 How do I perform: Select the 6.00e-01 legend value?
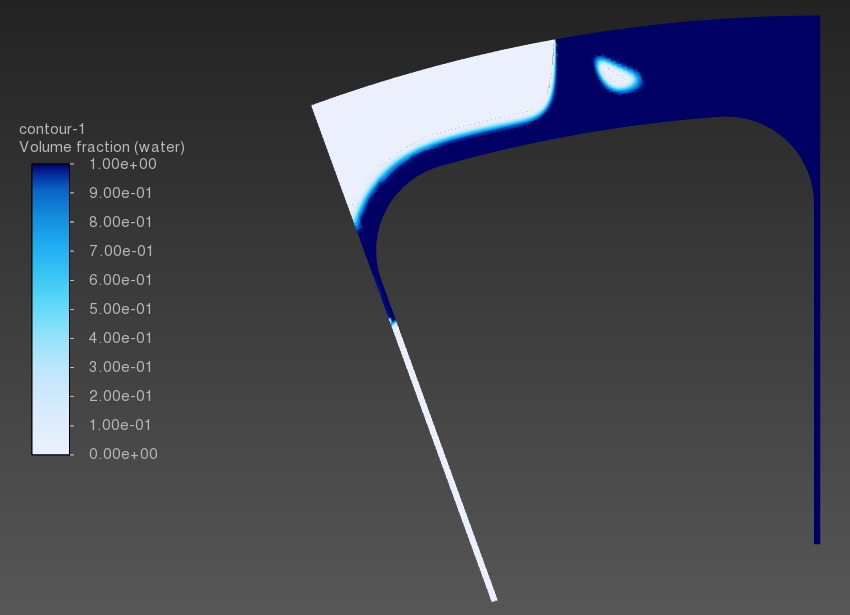[x=121, y=280]
